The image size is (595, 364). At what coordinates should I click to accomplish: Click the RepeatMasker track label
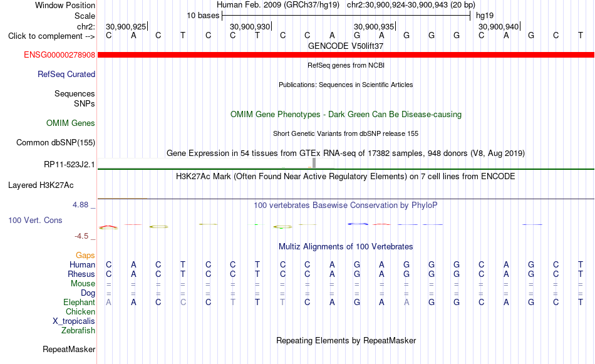[x=69, y=350]
